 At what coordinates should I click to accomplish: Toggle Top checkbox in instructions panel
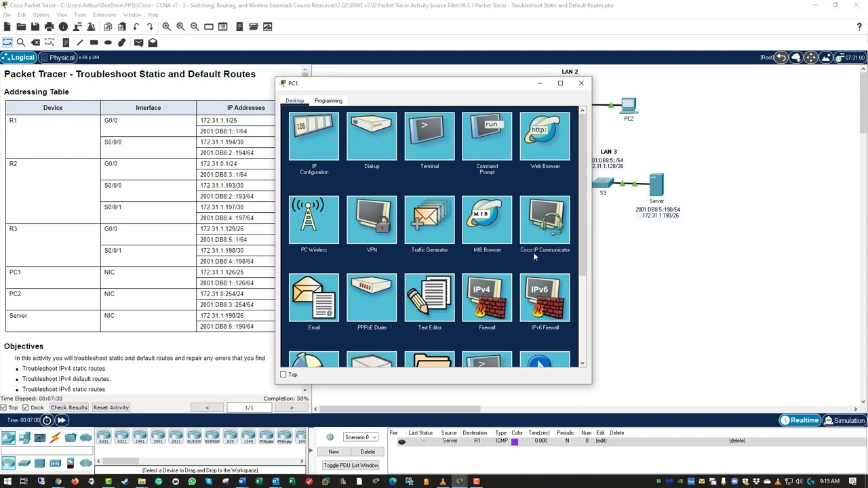[x=4, y=407]
